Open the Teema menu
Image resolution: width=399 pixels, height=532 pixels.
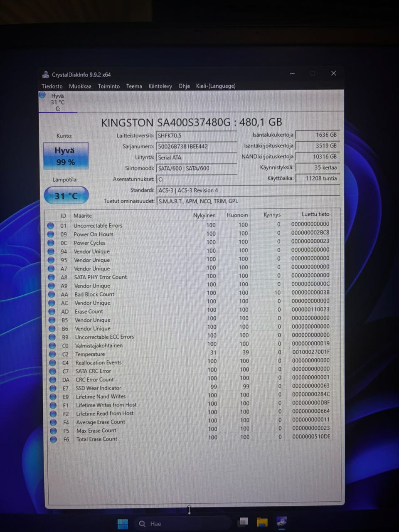134,86
